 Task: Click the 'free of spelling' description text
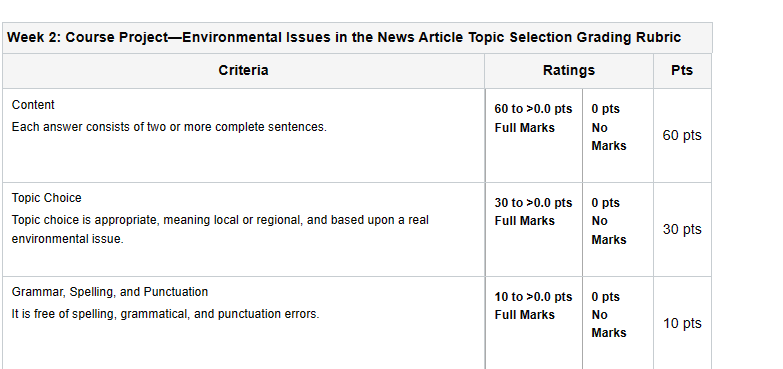coord(165,314)
